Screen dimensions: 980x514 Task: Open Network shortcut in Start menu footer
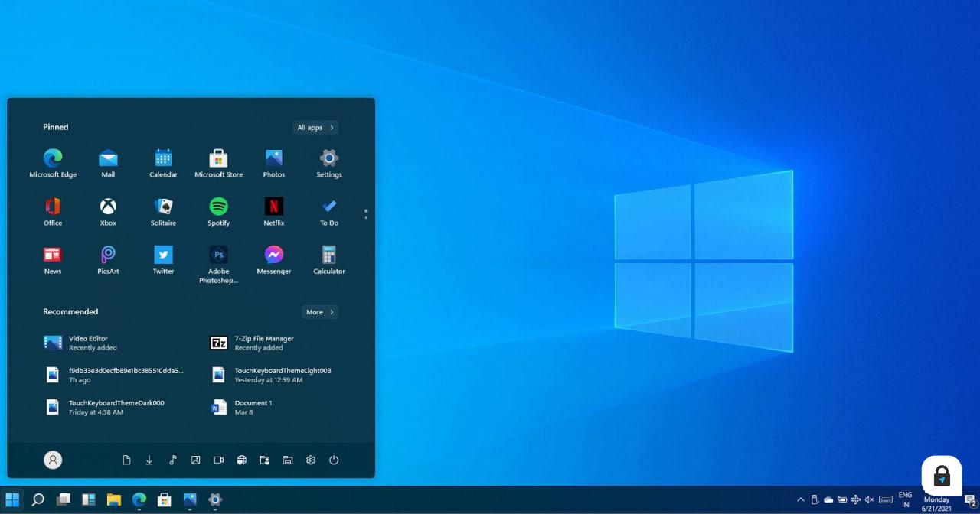pyautogui.click(x=242, y=460)
